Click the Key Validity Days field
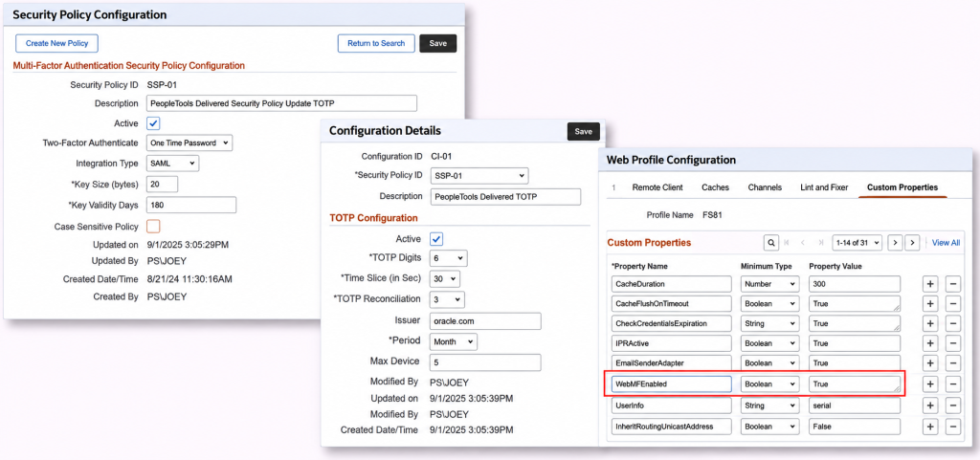The height and width of the screenshot is (460, 980). (x=191, y=205)
